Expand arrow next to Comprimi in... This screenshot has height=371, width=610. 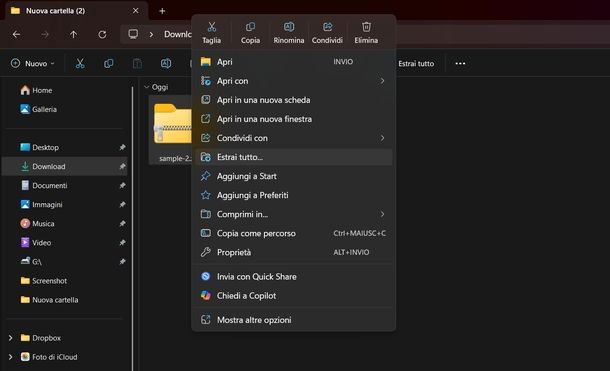[382, 214]
